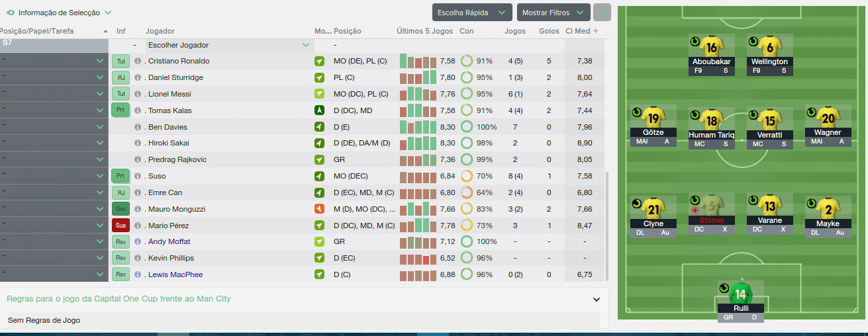This screenshot has width=868, height=336.
Task: Click the Tut badge next to Lionel Messi
Action: click(x=121, y=94)
